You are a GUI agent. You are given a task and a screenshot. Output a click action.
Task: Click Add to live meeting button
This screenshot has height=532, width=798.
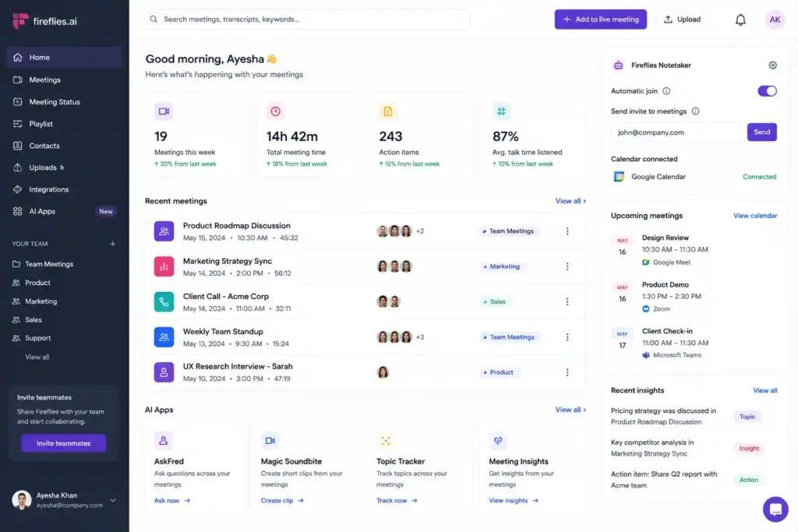click(x=601, y=19)
